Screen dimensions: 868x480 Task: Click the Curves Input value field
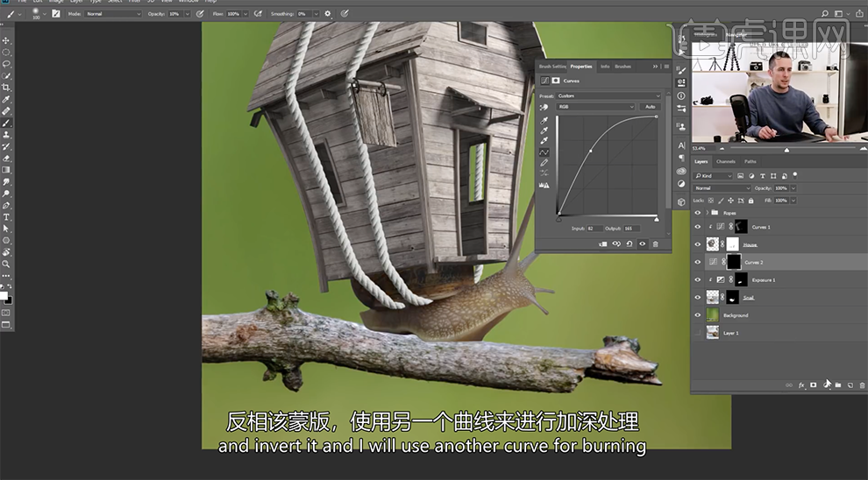click(594, 229)
